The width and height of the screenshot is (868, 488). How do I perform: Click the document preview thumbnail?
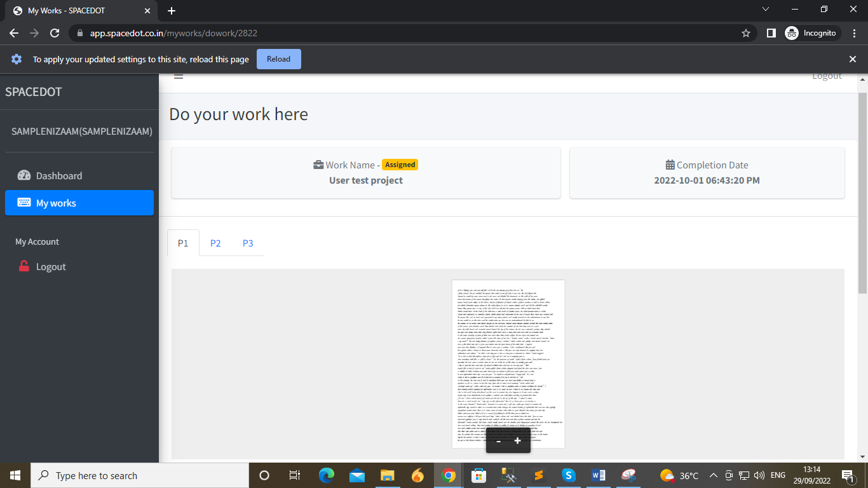tap(508, 356)
